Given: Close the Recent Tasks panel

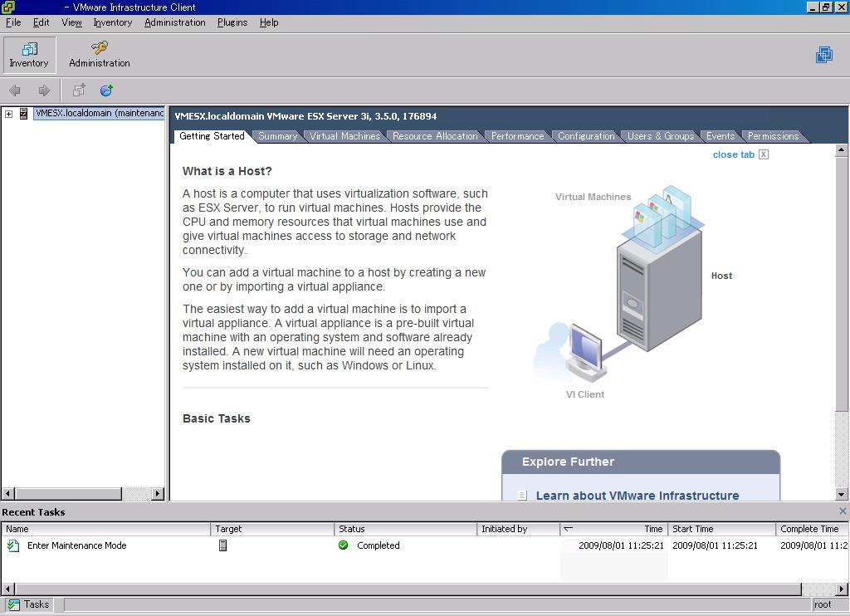Looking at the screenshot, I should pos(843,511).
